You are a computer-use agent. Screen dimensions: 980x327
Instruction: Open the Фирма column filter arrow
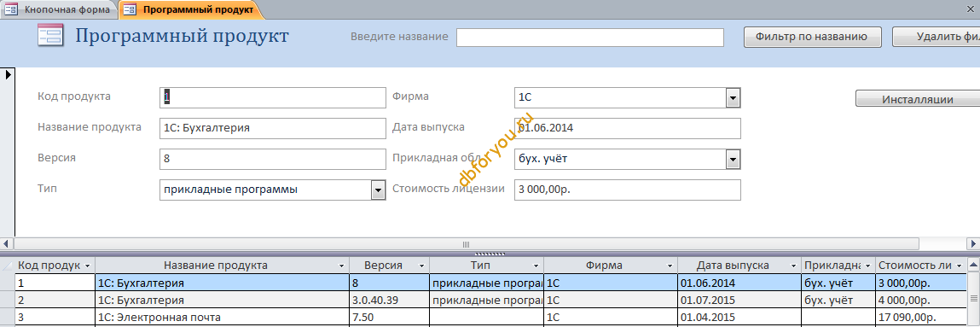point(670,266)
